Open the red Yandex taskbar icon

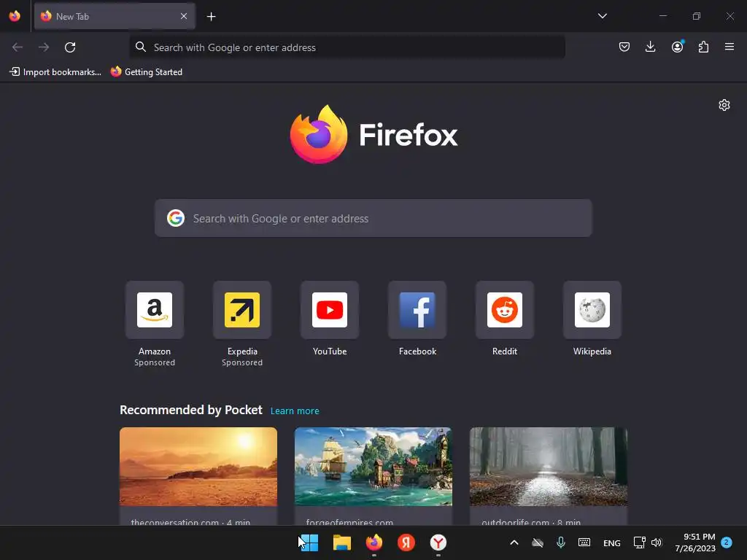point(406,542)
